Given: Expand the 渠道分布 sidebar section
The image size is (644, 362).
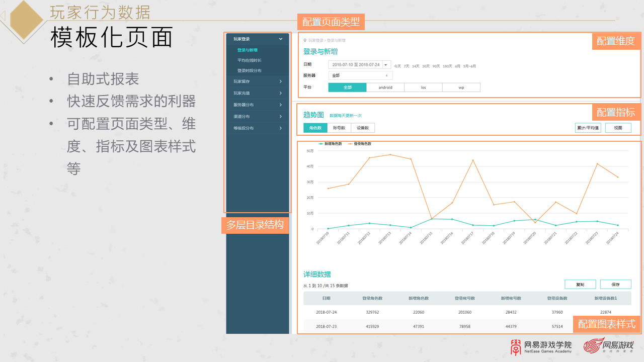Looking at the screenshot, I should (x=258, y=116).
